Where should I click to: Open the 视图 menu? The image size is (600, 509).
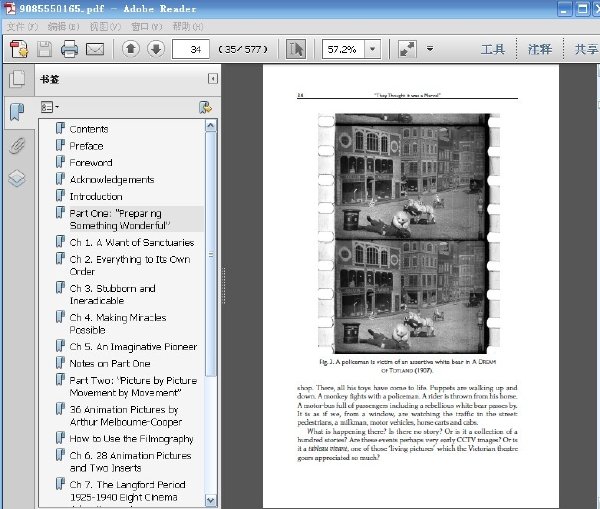coord(105,26)
